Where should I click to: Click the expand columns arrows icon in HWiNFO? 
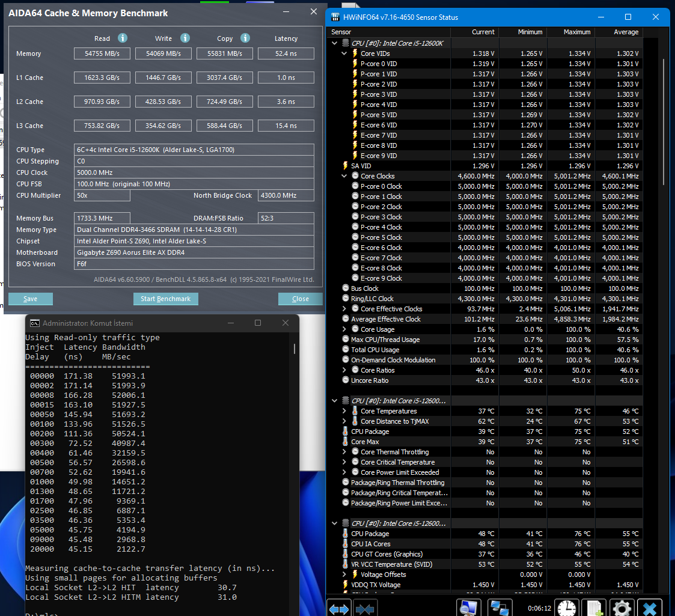click(339, 608)
